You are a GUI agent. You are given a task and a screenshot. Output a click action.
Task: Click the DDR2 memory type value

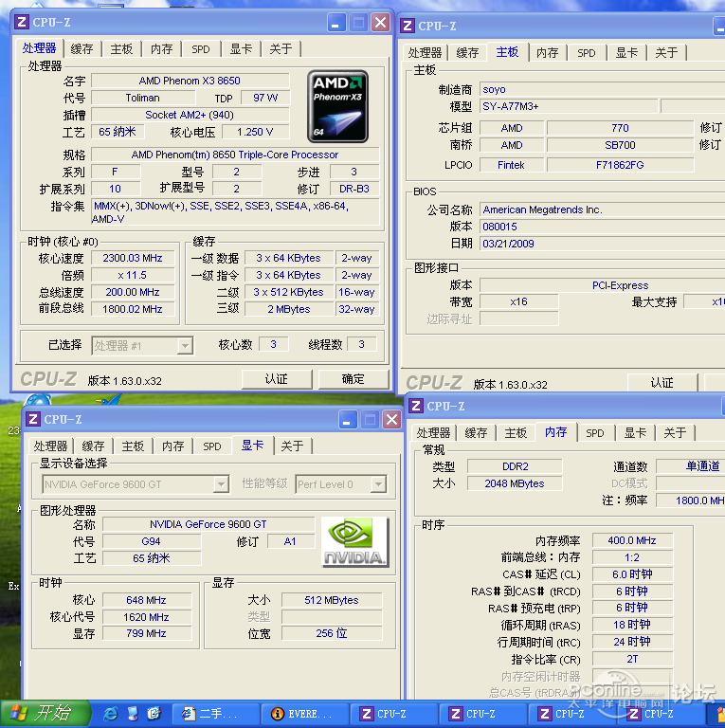pyautogui.click(x=515, y=466)
